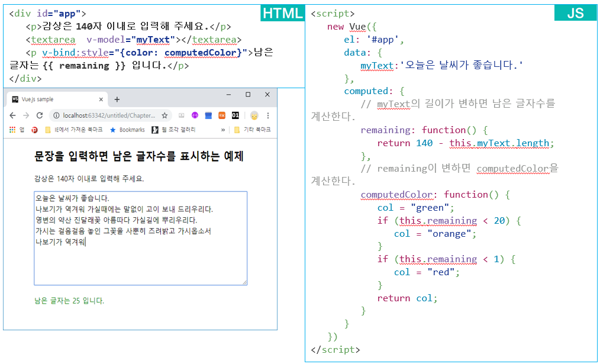
Task: Click 'computedColor: function() {' in the code
Action: 435,195
